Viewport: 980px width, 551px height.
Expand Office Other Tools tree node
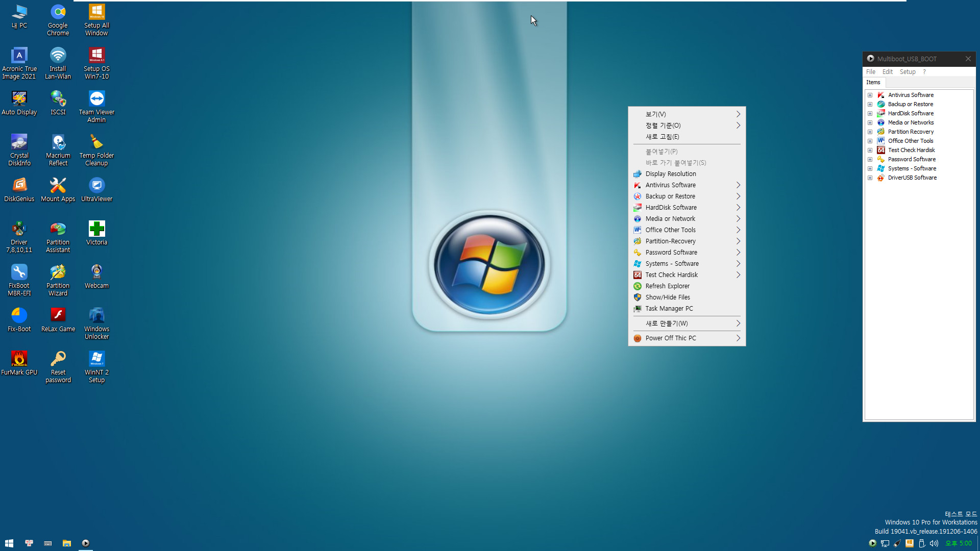pos(870,141)
